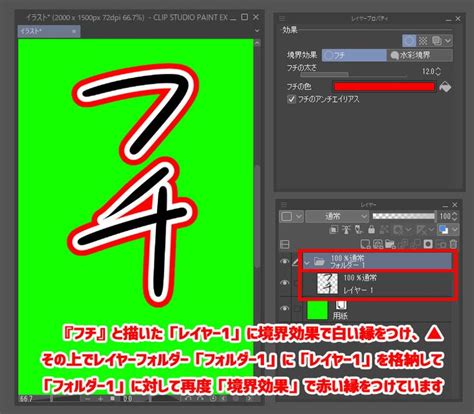The width and height of the screenshot is (474, 414).
Task: Click the clip to layer below icon
Action: [334, 229]
